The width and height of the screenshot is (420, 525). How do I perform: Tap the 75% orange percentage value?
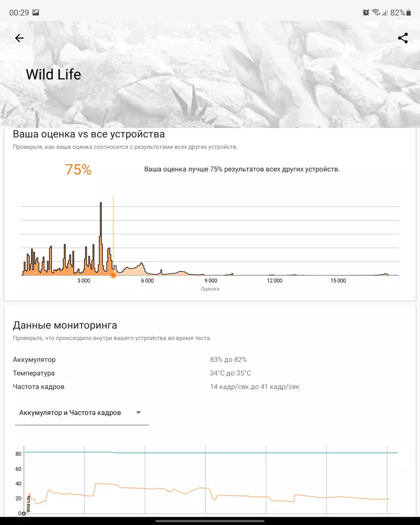click(x=78, y=170)
